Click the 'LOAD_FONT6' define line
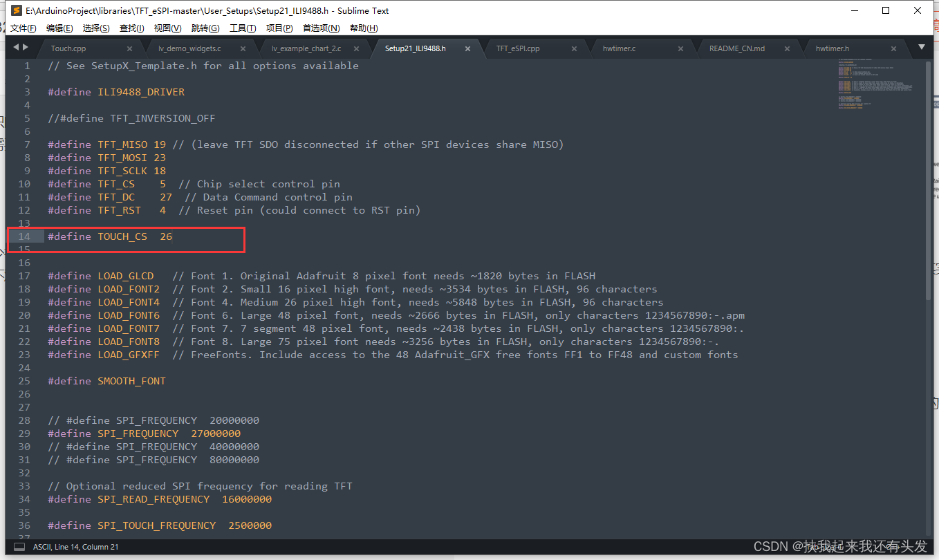 tap(396, 315)
